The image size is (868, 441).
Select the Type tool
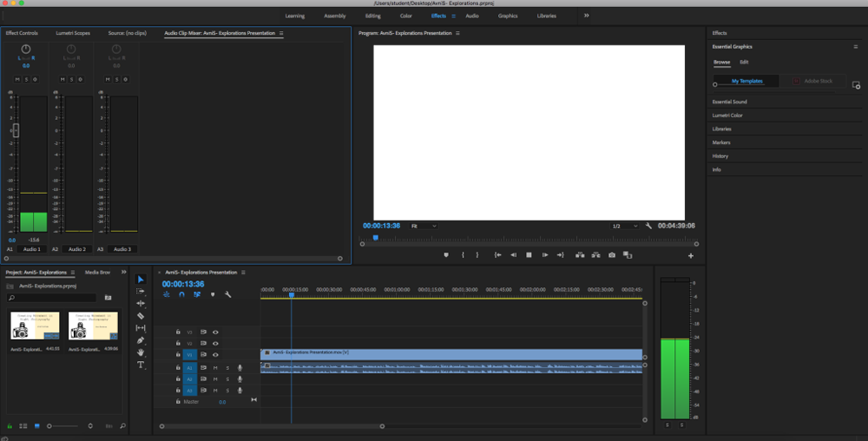[141, 365]
